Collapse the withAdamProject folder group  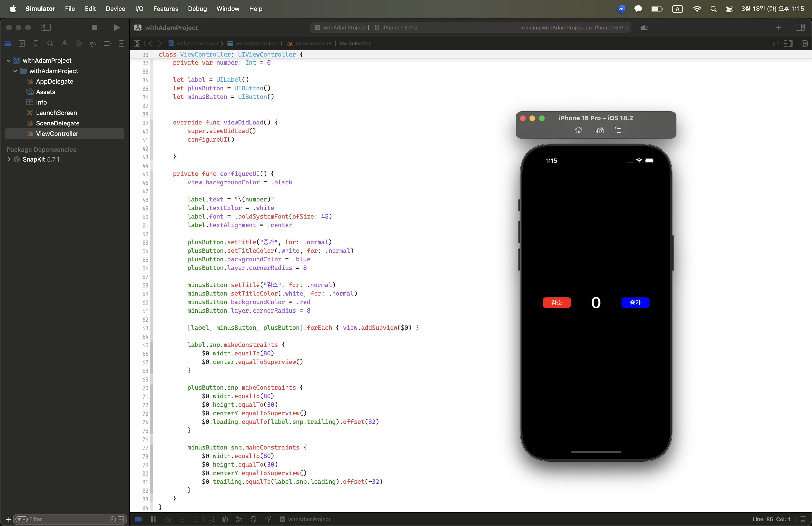pos(15,71)
